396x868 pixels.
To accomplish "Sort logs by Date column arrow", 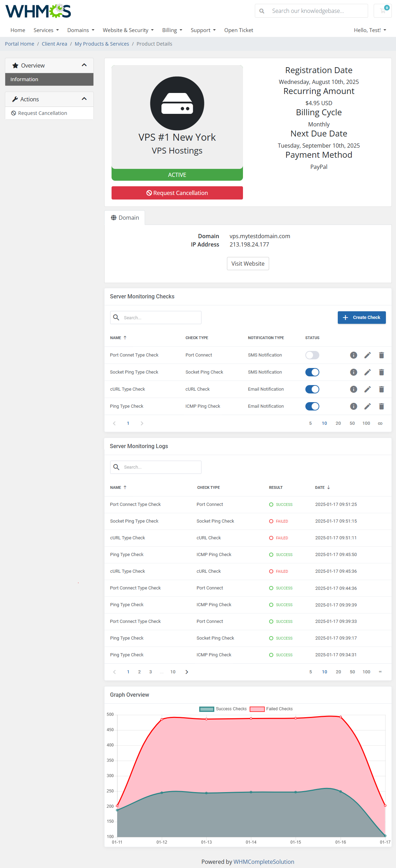I will (328, 487).
